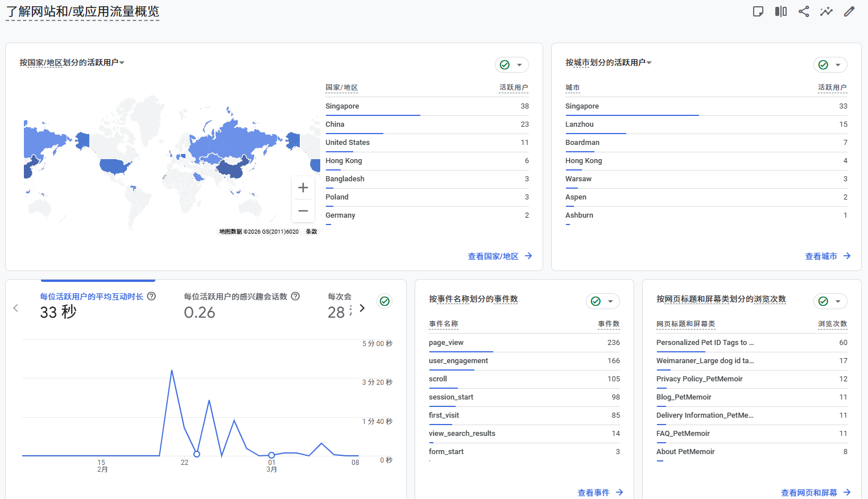868x499 pixels.
Task: Open the share report icon
Action: (x=804, y=11)
